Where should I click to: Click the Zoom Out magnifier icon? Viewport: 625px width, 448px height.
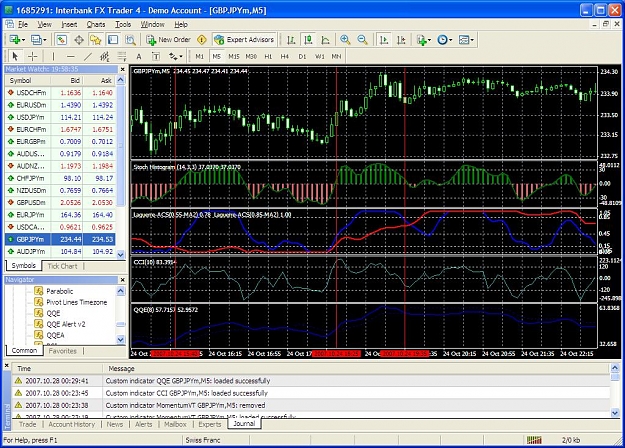tap(362, 39)
